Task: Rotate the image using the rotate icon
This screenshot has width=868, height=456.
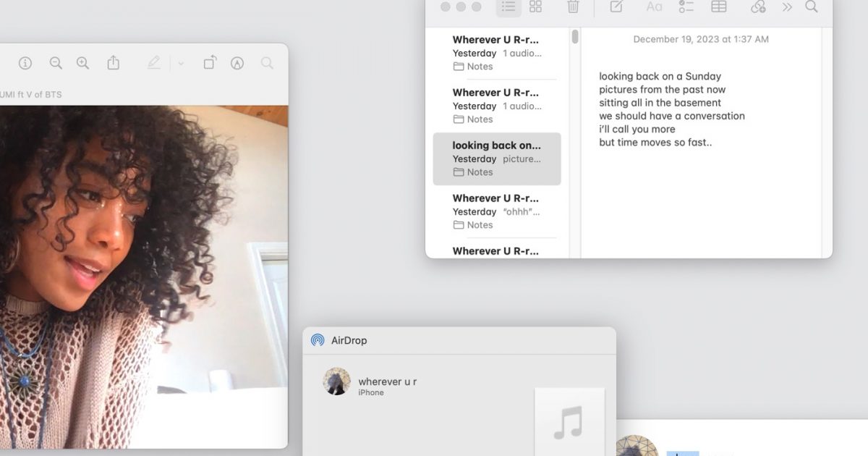Action: coord(209,63)
